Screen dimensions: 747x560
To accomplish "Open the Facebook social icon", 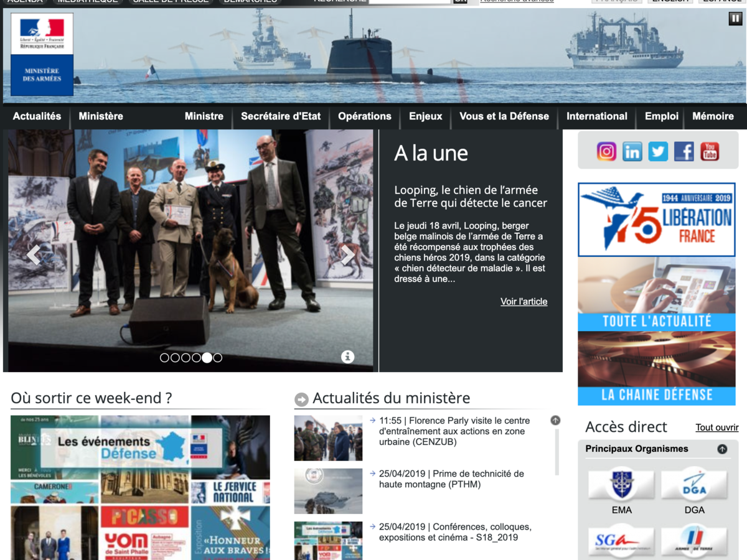I will [x=684, y=151].
